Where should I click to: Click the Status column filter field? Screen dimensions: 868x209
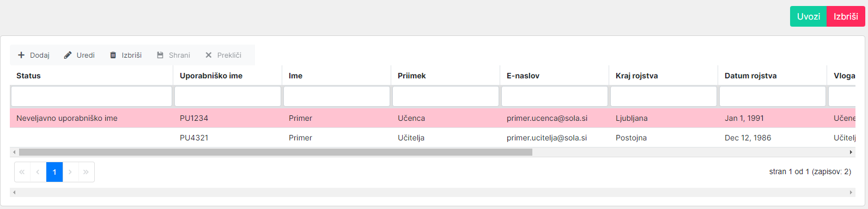click(x=92, y=96)
